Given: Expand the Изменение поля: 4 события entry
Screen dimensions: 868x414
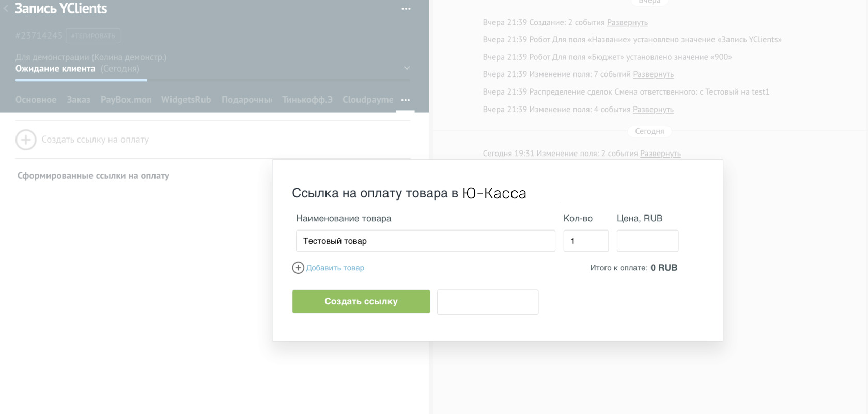Looking at the screenshot, I should 653,110.
